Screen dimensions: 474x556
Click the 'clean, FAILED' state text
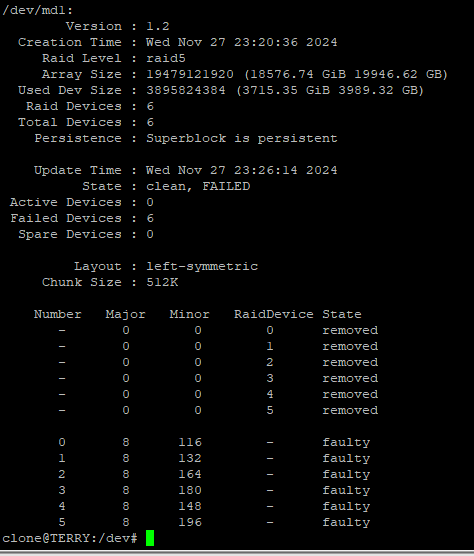198,186
